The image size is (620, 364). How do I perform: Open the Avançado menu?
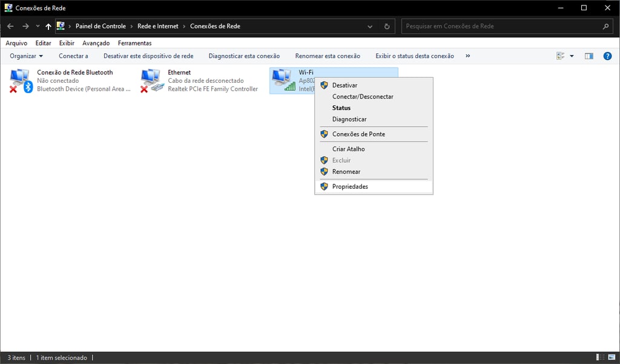point(96,43)
